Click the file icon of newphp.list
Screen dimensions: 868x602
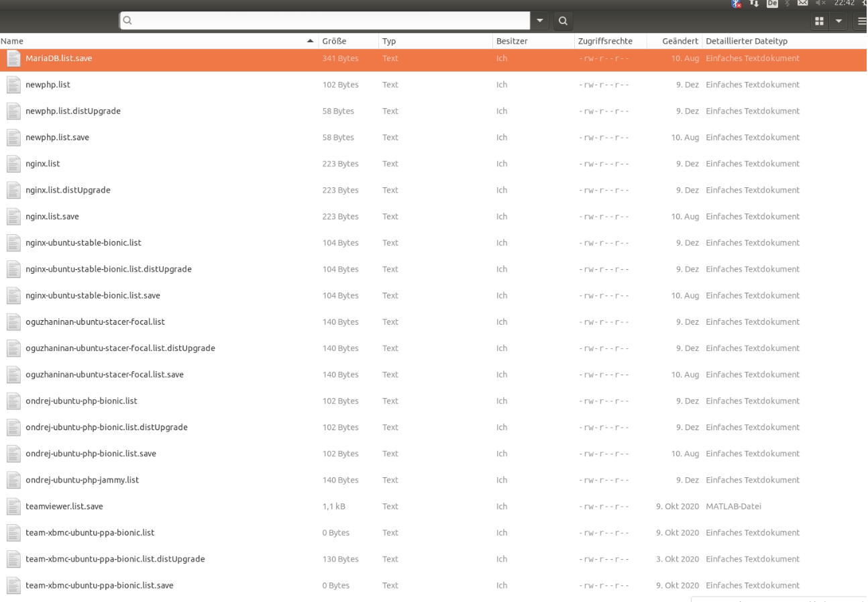coord(13,85)
